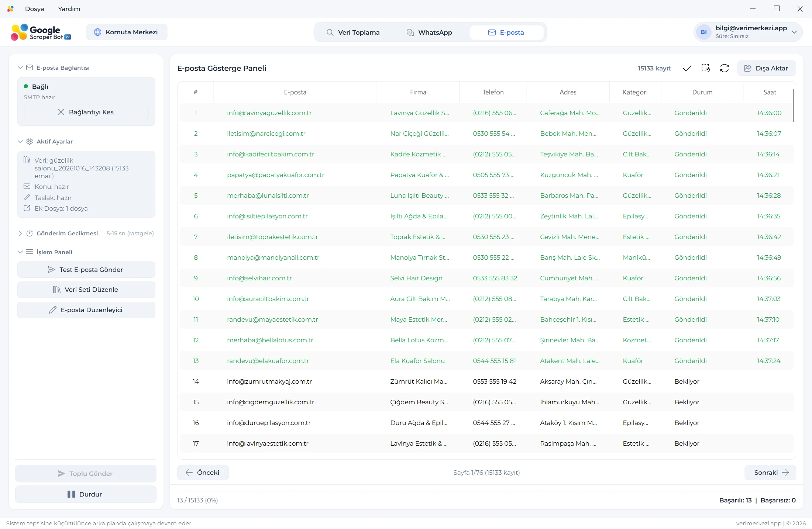The image size is (812, 529).
Task: Open Komuta Merkezi
Action: 127,32
